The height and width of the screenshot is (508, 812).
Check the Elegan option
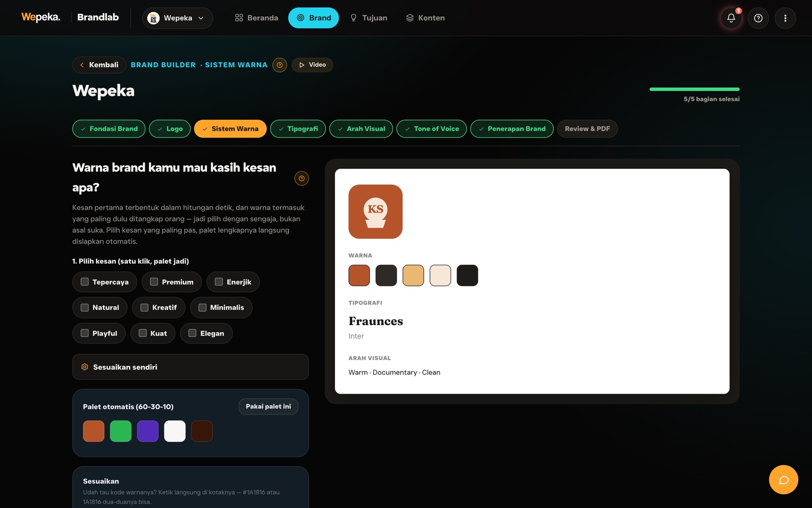pos(206,333)
